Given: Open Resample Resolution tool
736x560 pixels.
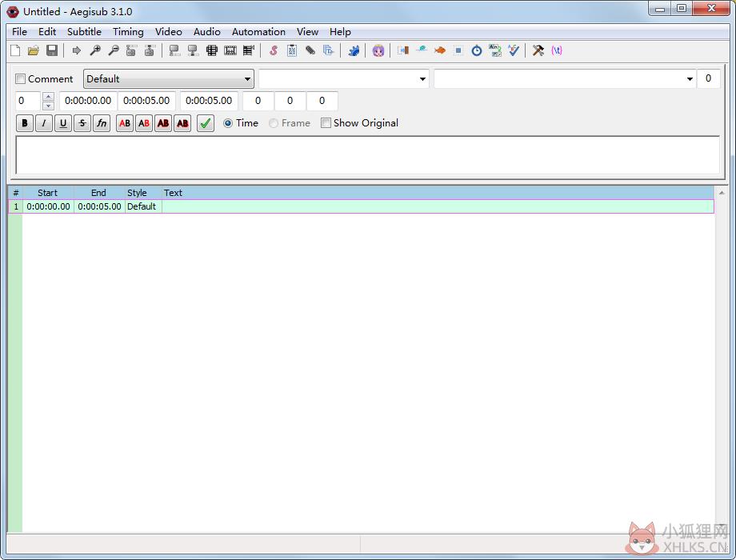Looking at the screenshot, I should pos(458,50).
